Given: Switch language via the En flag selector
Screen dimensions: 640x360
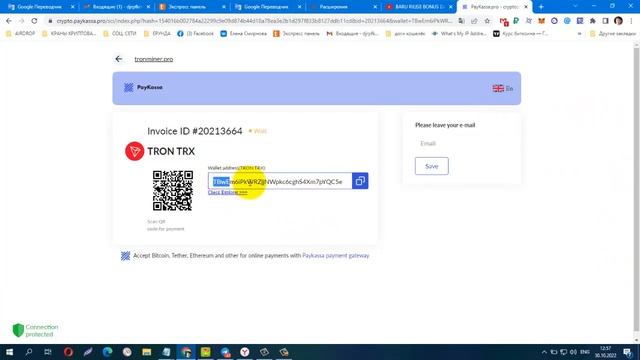Looking at the screenshot, I should click(x=503, y=88).
